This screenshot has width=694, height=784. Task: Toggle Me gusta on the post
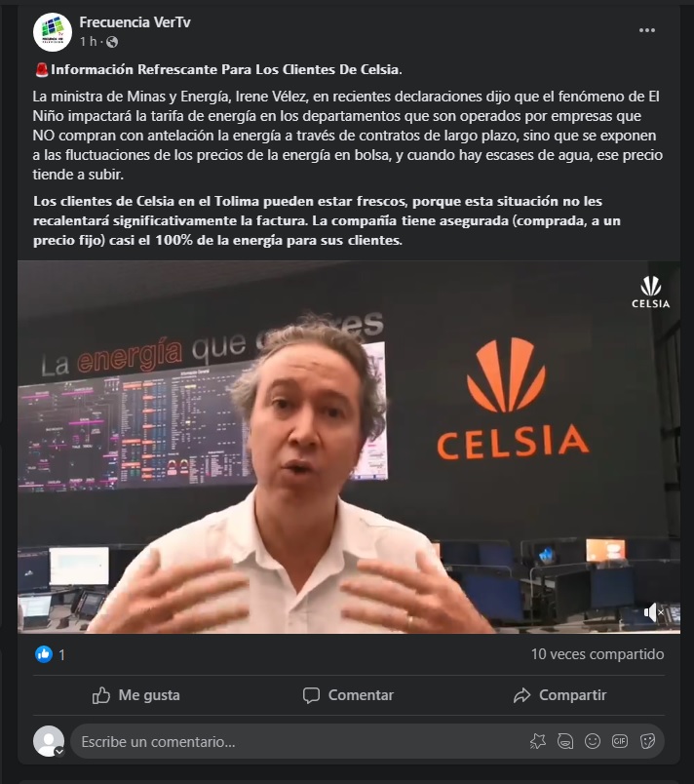pos(136,695)
